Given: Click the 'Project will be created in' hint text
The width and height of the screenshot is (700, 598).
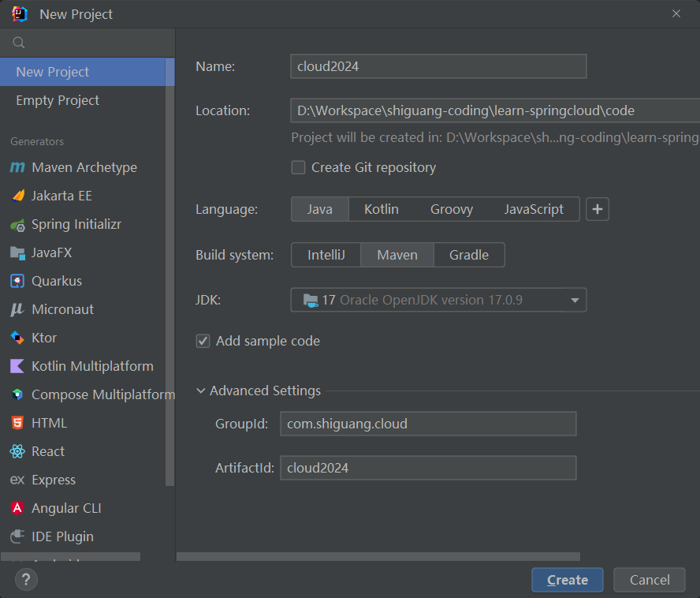Looking at the screenshot, I should pos(495,137).
